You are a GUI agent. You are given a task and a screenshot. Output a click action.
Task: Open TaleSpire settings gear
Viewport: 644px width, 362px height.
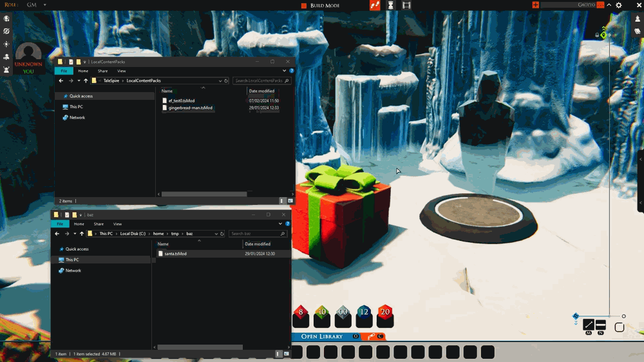click(618, 5)
